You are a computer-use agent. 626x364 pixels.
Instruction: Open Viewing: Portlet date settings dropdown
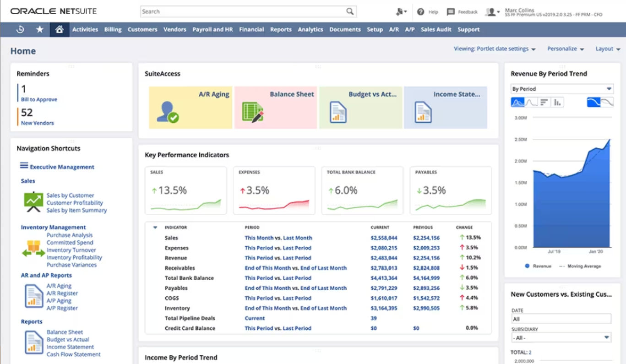pos(493,49)
